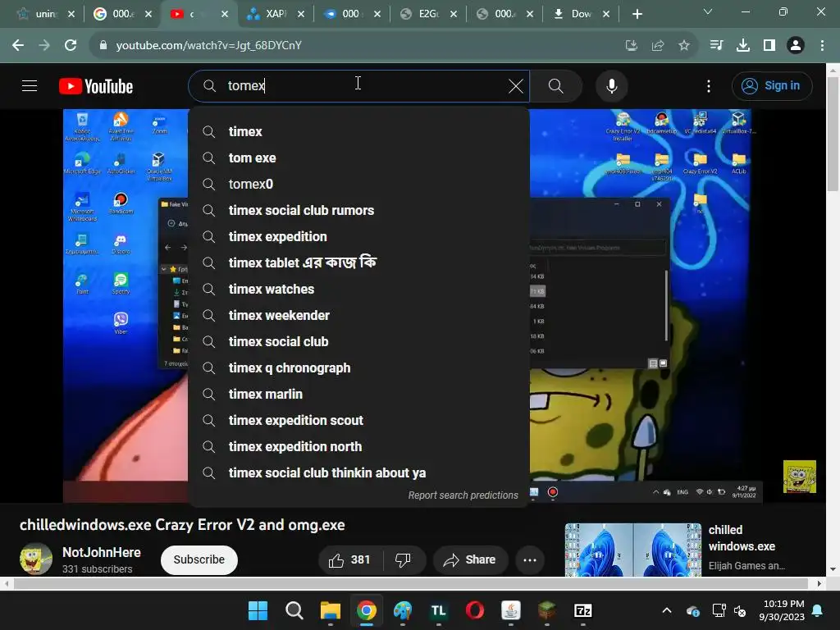
Task: Open 7-Zip from the taskbar
Action: (x=583, y=610)
